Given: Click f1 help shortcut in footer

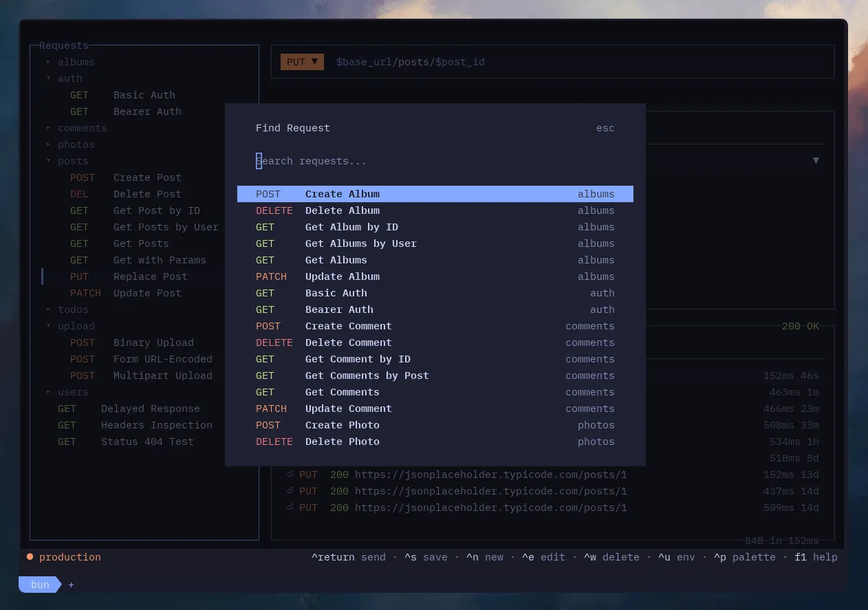Looking at the screenshot, I should (816, 557).
